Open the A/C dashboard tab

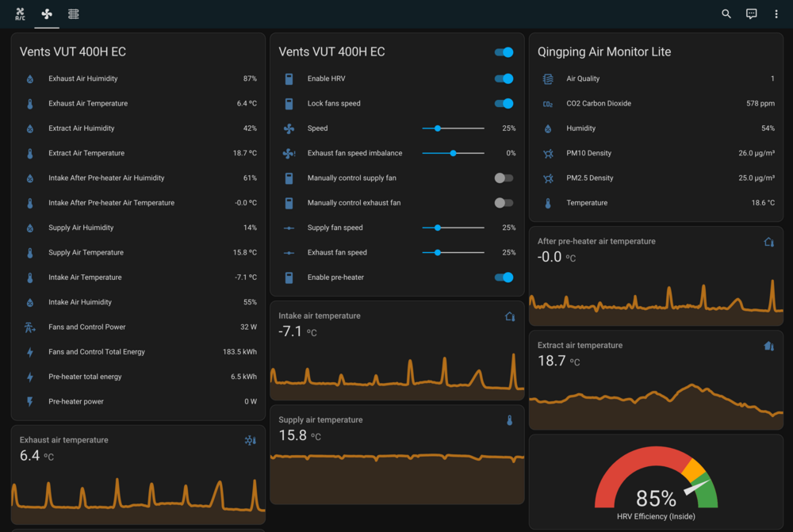click(x=21, y=13)
